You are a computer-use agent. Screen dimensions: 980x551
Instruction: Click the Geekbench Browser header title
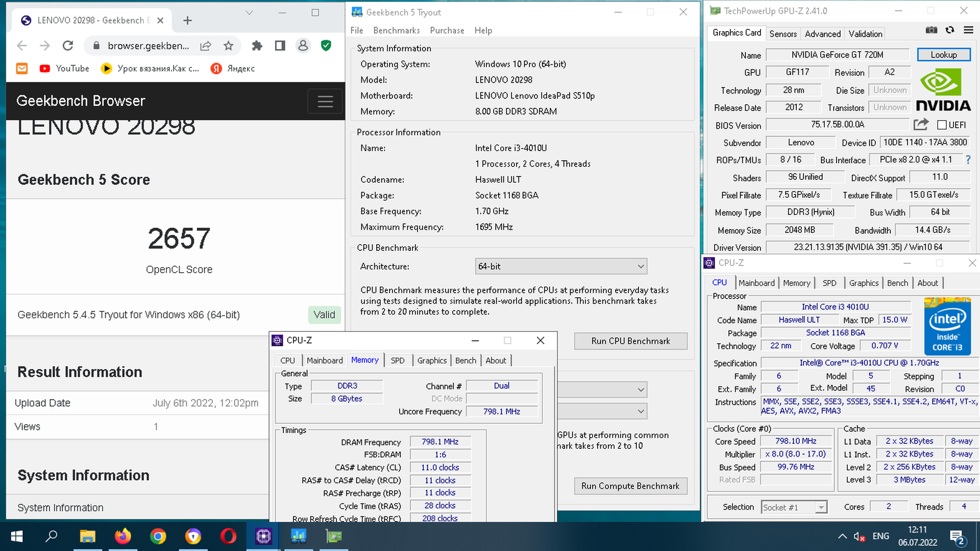81,101
